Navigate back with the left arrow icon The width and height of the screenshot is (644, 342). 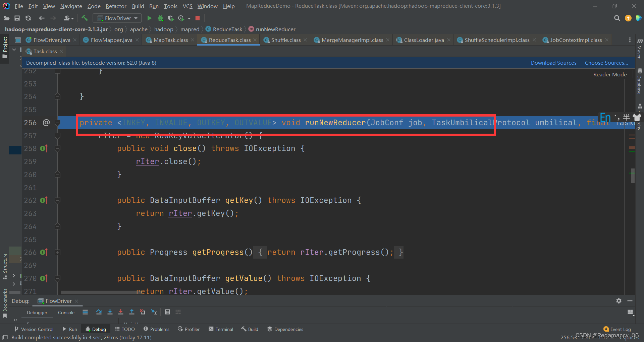(x=42, y=18)
